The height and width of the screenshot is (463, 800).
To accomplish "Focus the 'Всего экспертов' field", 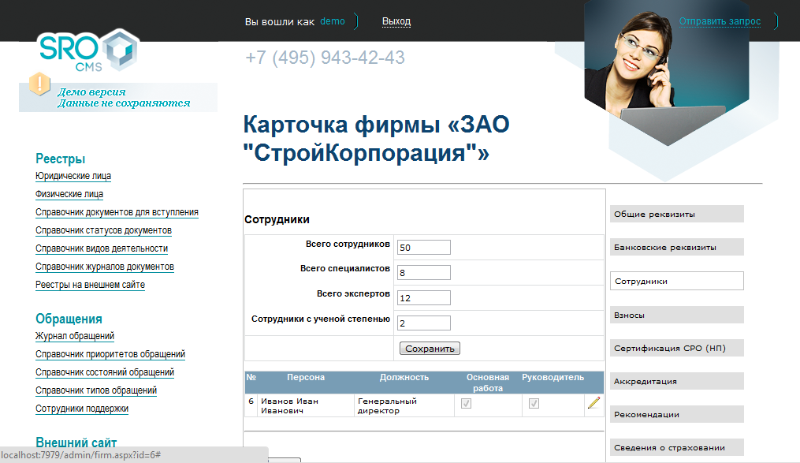I will [x=424, y=298].
